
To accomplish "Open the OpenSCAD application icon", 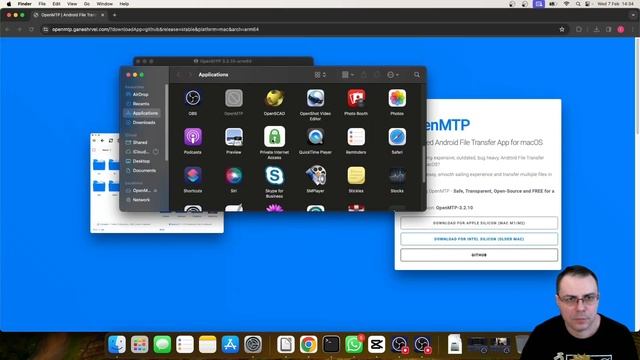I will coord(274,98).
